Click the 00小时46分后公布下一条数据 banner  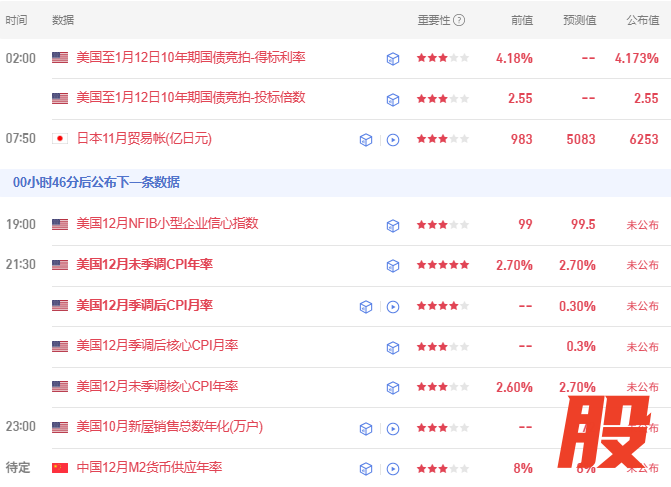(x=336, y=183)
